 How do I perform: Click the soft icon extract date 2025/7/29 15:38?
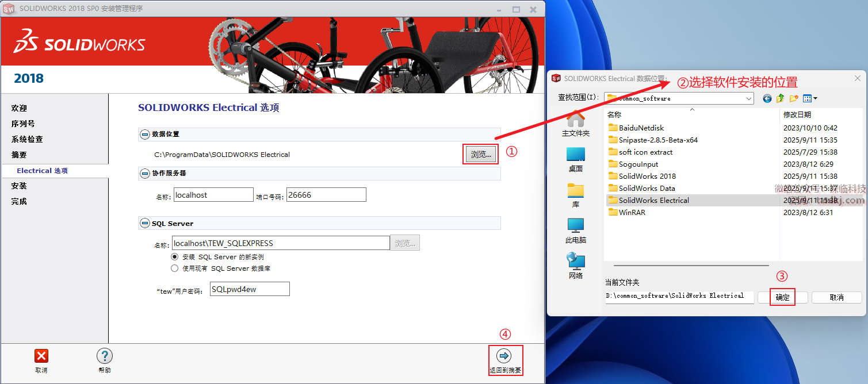pos(810,152)
